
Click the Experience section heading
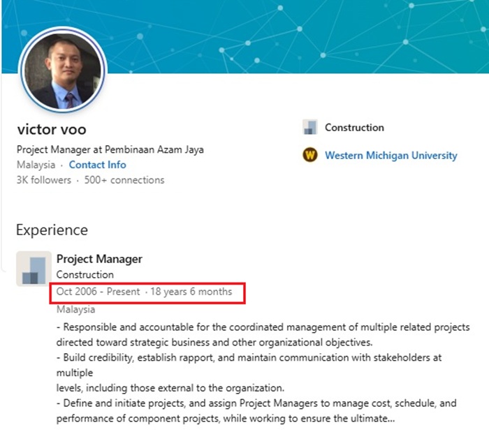click(x=52, y=230)
